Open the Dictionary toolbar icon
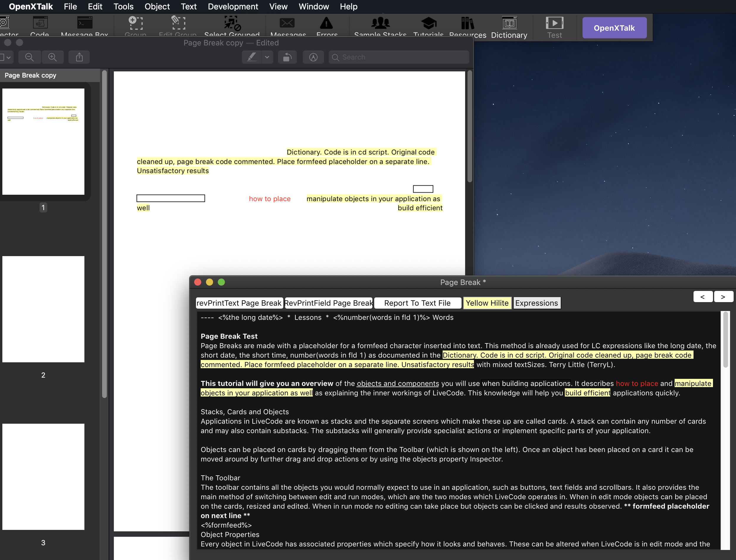 (509, 27)
